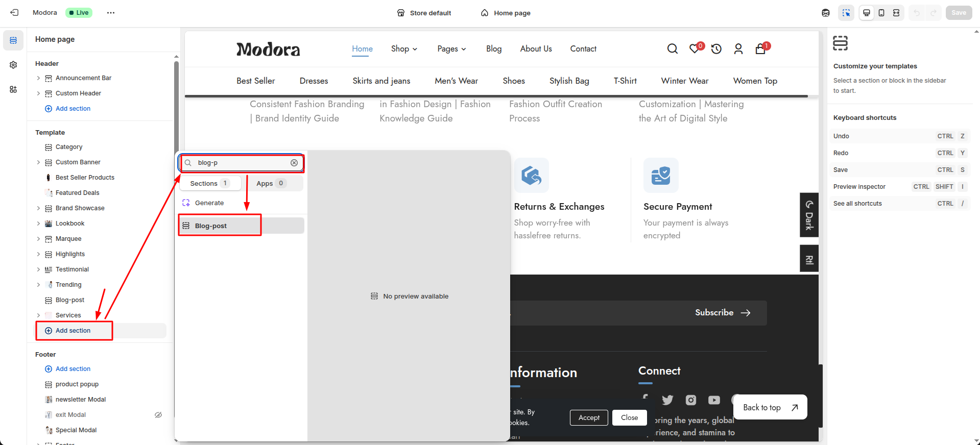Toggle the Rtl direction side tab
980x445 pixels.
click(809, 259)
